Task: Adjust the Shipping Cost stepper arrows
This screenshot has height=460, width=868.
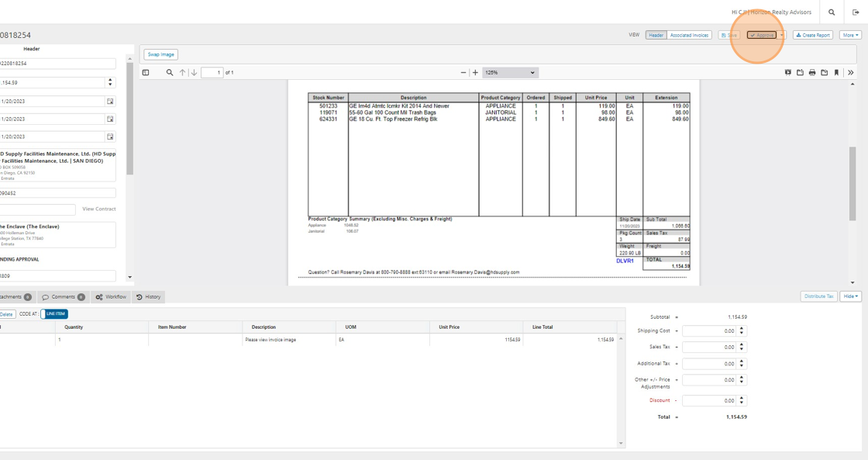Action: click(742, 331)
